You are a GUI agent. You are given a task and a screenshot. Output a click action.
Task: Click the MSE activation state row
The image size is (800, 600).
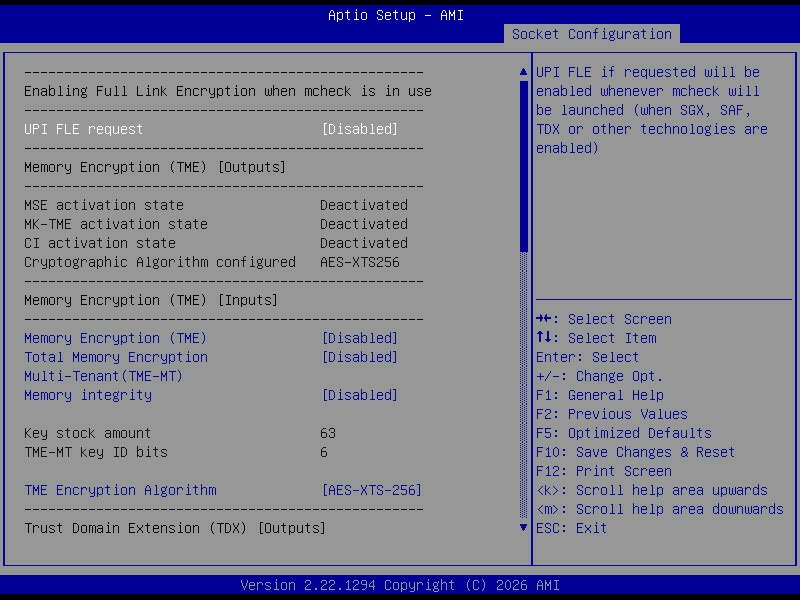216,205
